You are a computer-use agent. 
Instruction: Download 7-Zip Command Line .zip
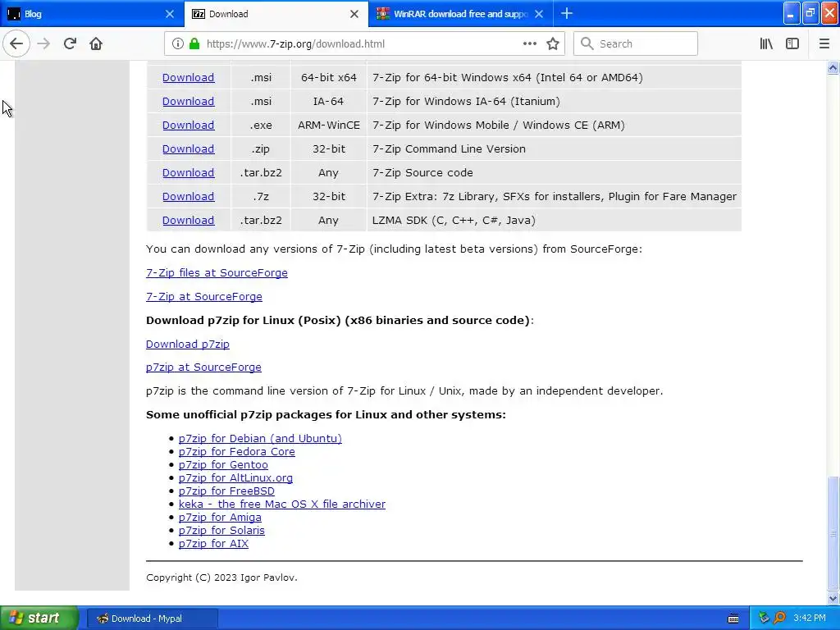pyautogui.click(x=188, y=149)
